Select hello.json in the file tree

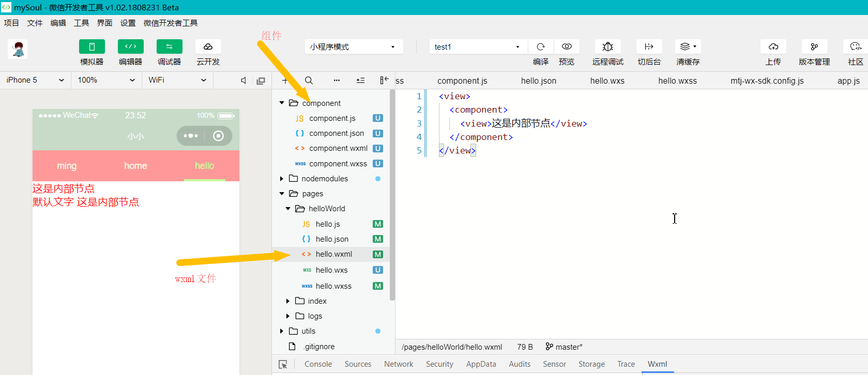click(331, 239)
